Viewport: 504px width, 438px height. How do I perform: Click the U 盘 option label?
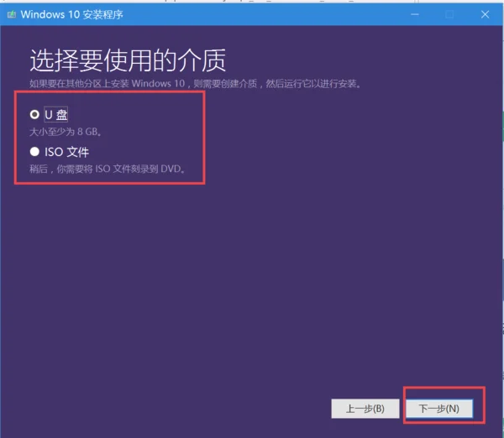click(56, 115)
